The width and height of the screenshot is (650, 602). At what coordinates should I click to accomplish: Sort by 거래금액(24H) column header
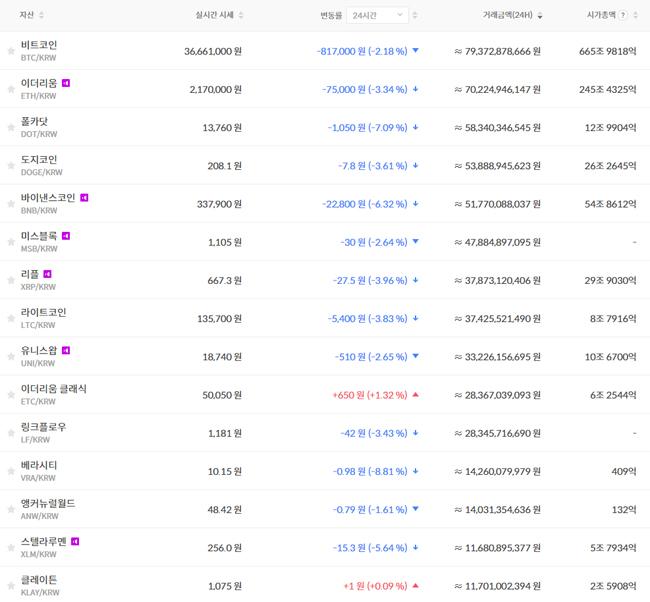[x=512, y=15]
